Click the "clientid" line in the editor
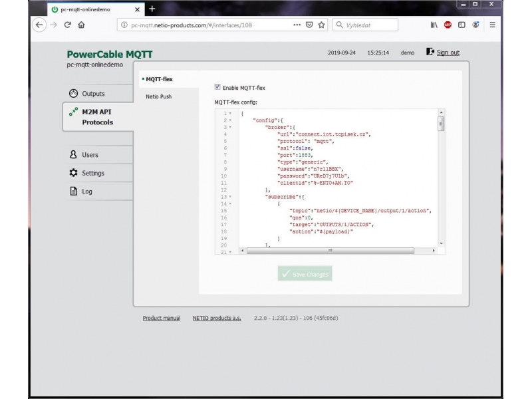 [315, 183]
